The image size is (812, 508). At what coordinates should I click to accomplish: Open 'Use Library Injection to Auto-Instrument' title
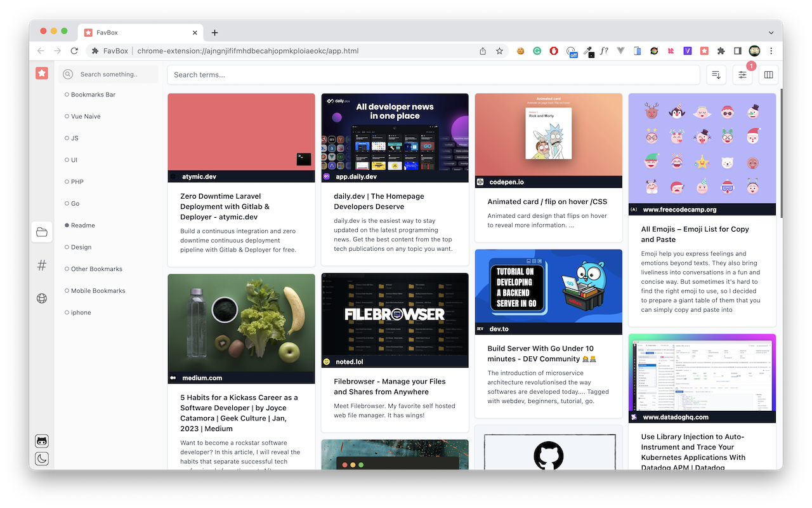click(693, 451)
